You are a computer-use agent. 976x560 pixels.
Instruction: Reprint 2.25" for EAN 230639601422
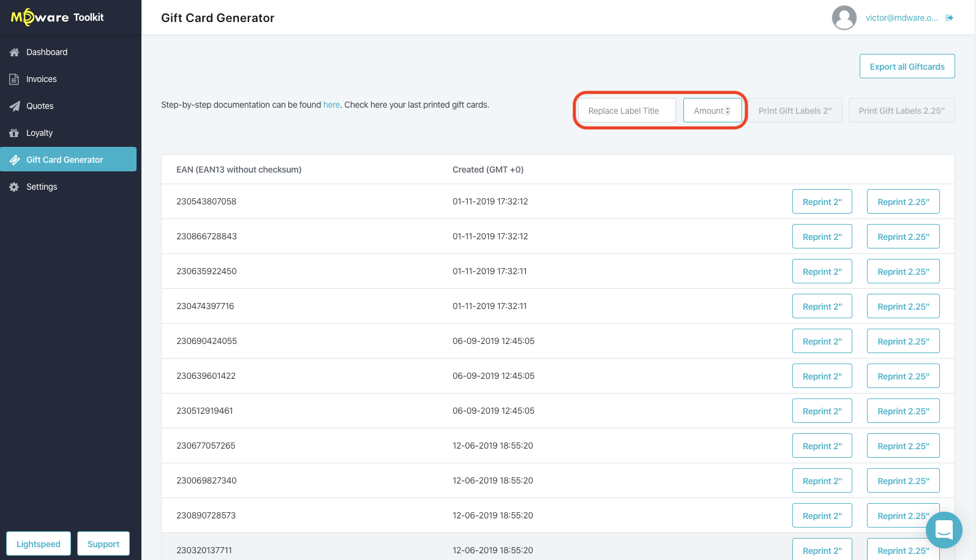point(903,376)
